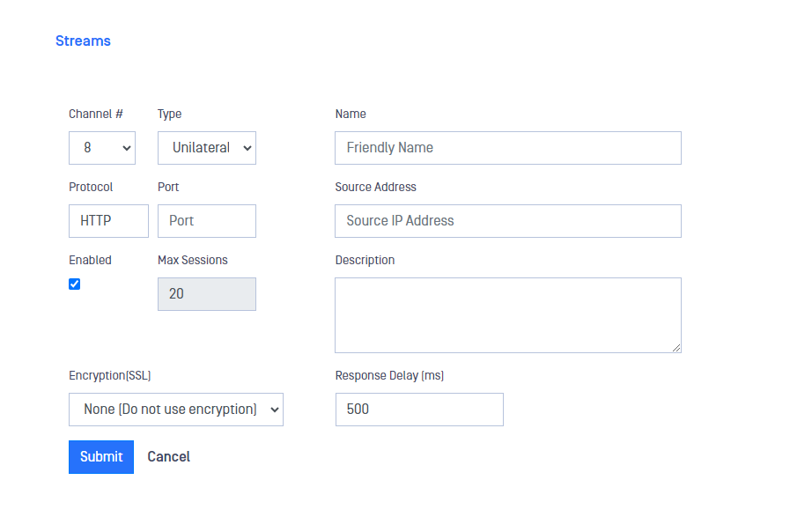The height and width of the screenshot is (517, 812).
Task: Click the Response Delay field showing 500
Action: point(419,410)
